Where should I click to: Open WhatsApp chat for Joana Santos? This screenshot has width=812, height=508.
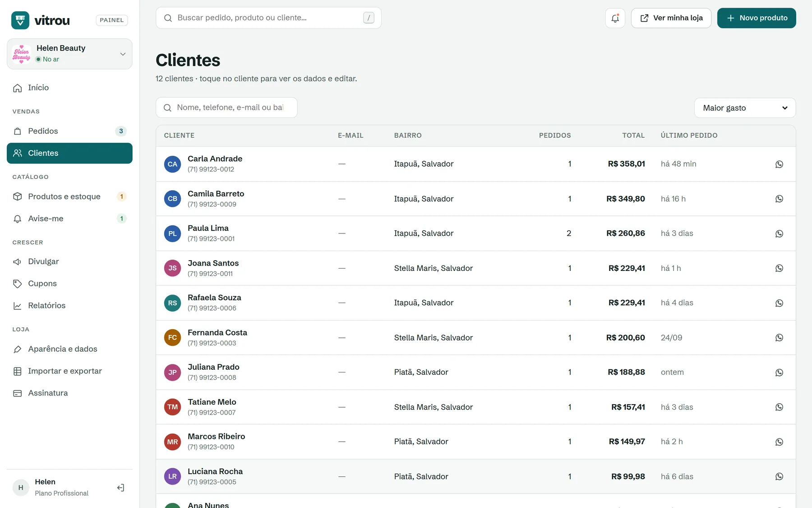779,268
